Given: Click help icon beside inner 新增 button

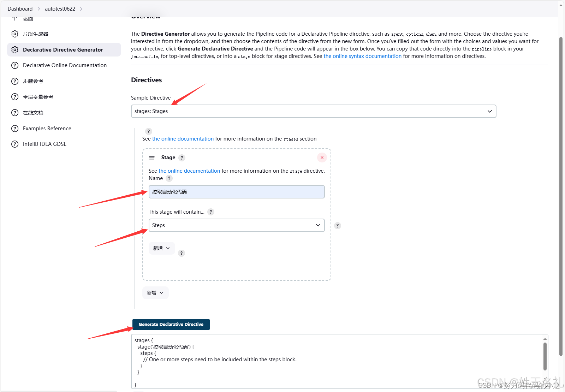Looking at the screenshot, I should (x=182, y=253).
